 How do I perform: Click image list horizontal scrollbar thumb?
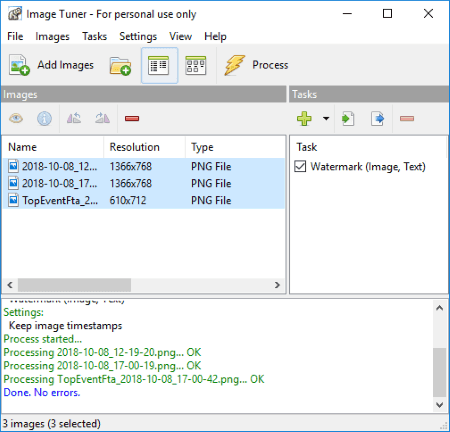click(74, 285)
